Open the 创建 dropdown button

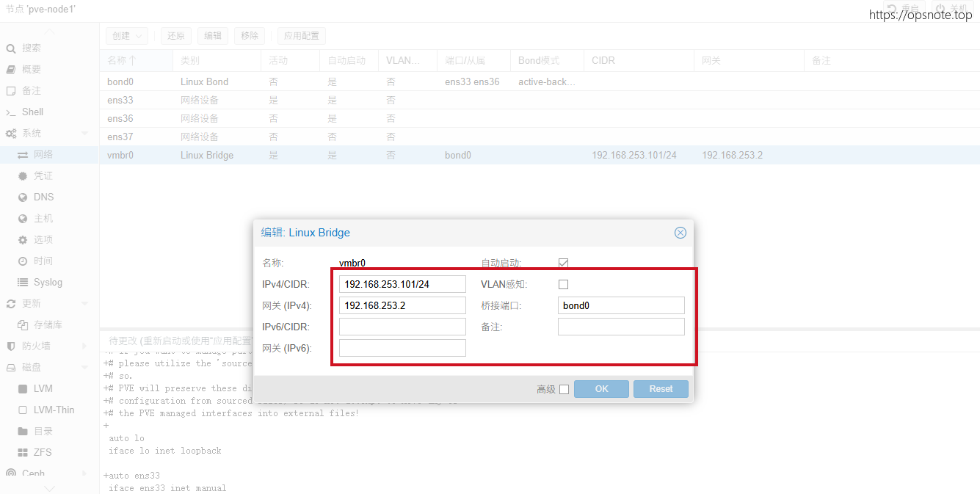pos(127,36)
